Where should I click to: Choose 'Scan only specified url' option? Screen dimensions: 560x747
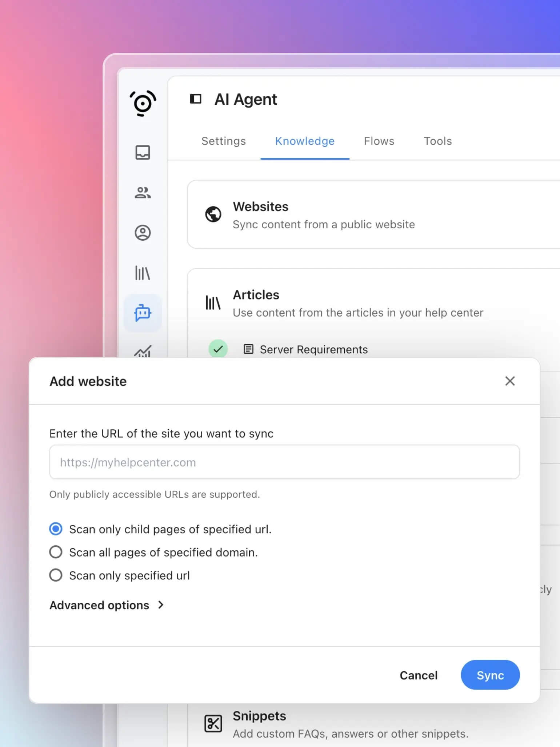[x=56, y=575]
